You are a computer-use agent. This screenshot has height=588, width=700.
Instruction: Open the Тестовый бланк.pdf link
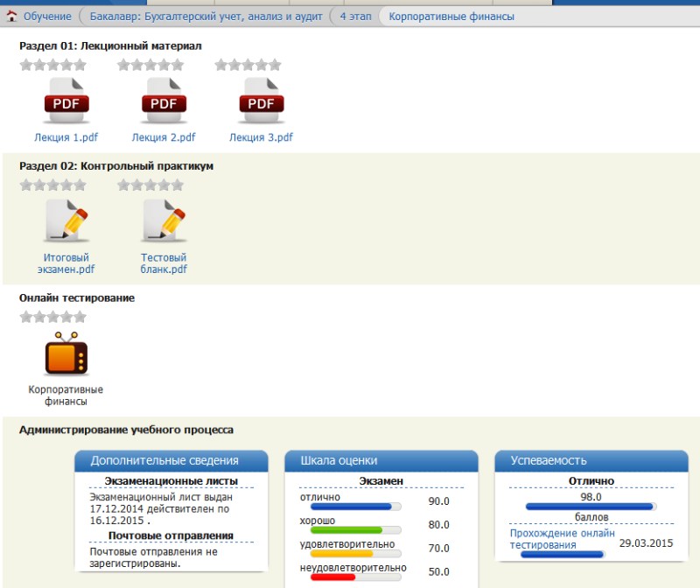pyautogui.click(x=164, y=263)
